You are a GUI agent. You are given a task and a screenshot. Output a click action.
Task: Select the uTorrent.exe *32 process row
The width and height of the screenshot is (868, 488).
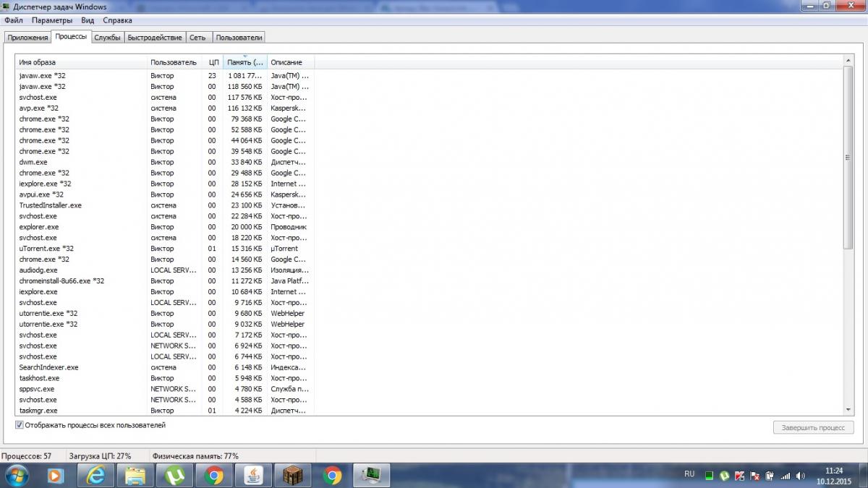point(165,249)
